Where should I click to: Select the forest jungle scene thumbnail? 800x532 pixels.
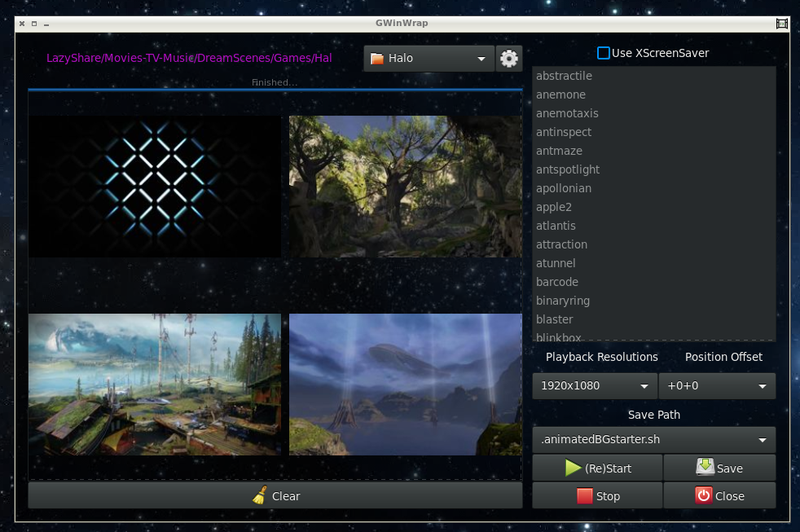coord(406,187)
